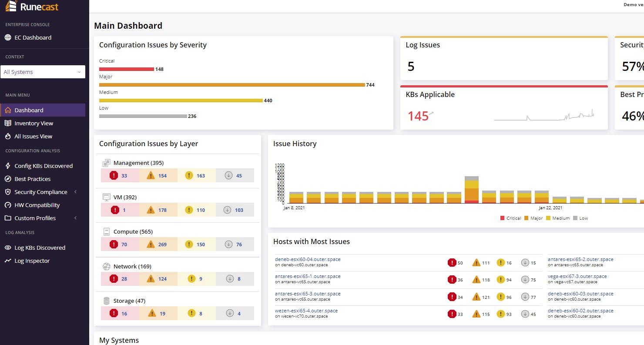Open the deneb-esxi60-04.outer.space host link
The image size is (644, 345).
click(x=308, y=259)
